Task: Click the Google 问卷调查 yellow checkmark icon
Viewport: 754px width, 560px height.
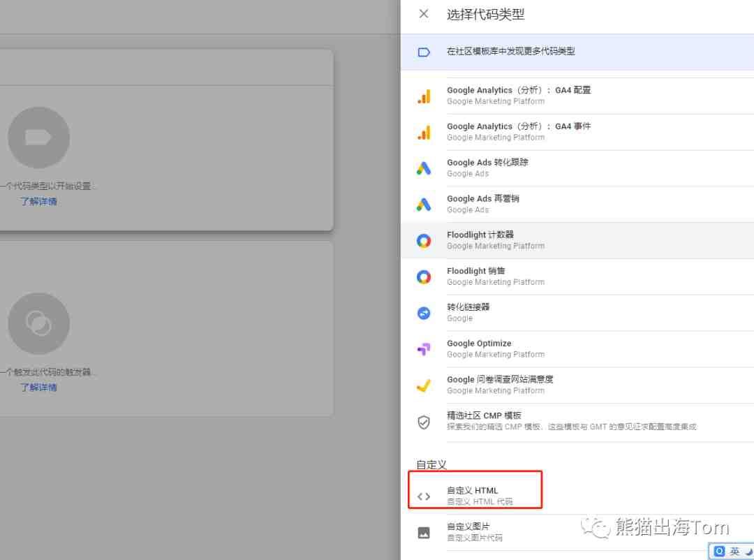Action: 424,385
